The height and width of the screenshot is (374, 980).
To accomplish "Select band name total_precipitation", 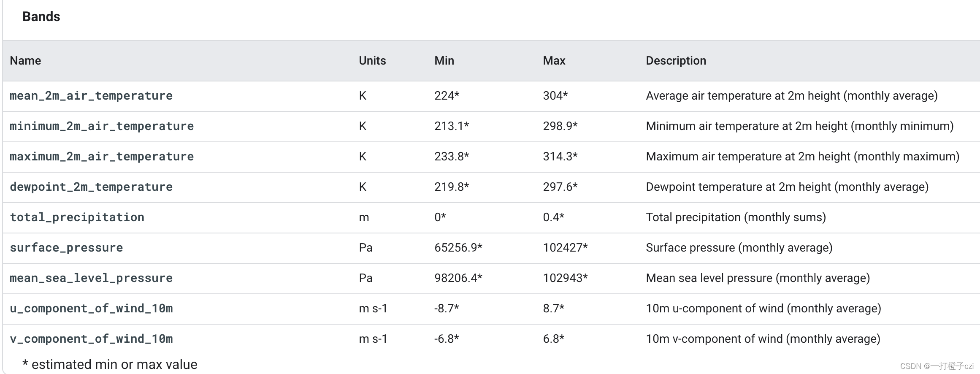I will point(77,217).
